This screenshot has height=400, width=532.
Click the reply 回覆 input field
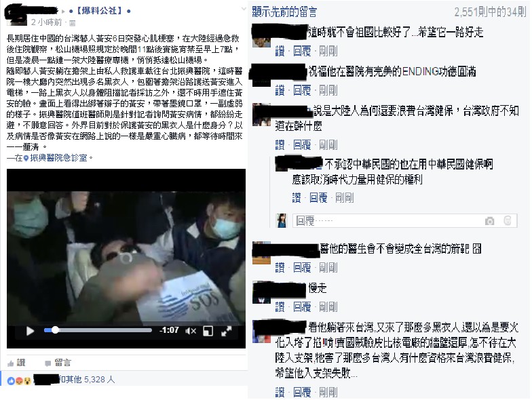404,221
